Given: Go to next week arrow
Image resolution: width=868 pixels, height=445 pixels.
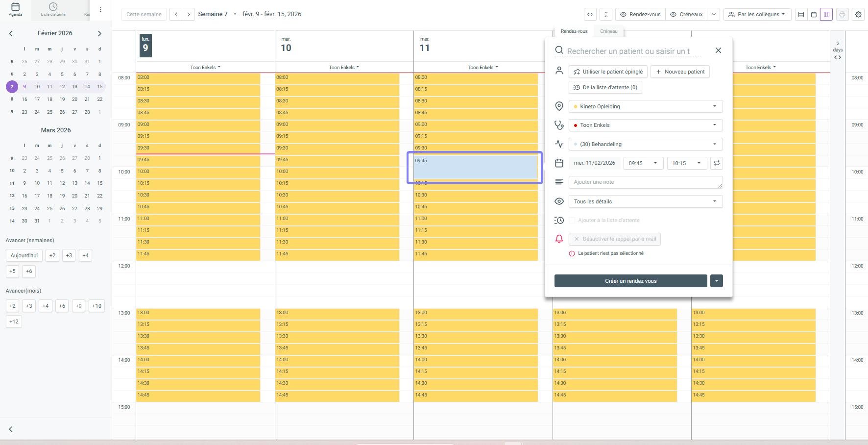Looking at the screenshot, I should pyautogui.click(x=189, y=14).
